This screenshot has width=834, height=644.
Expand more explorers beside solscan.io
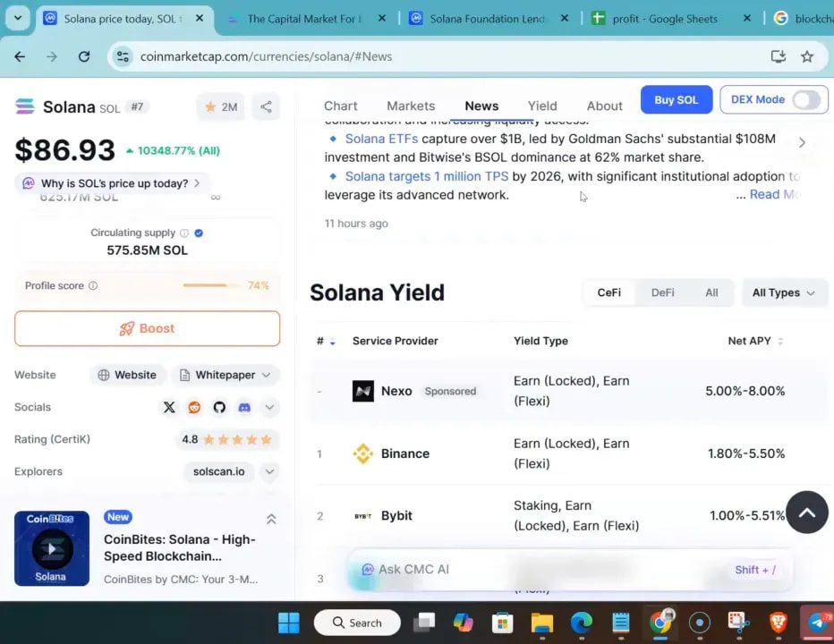tap(268, 471)
